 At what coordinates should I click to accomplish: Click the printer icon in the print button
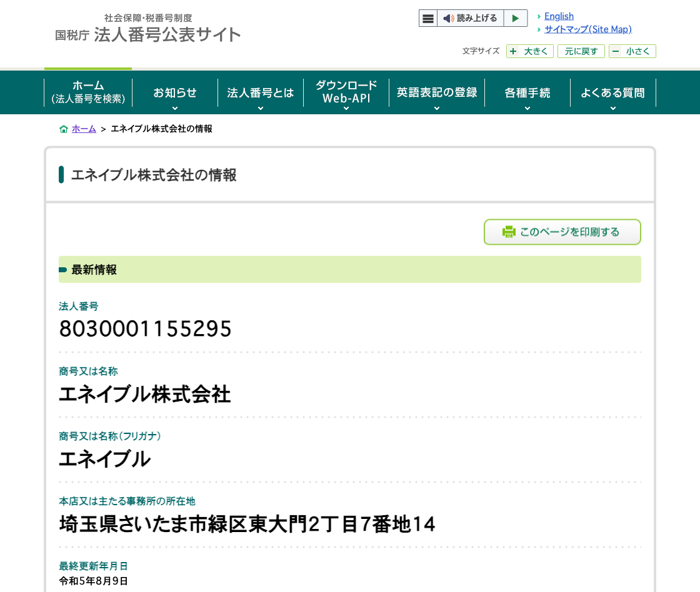coord(509,232)
